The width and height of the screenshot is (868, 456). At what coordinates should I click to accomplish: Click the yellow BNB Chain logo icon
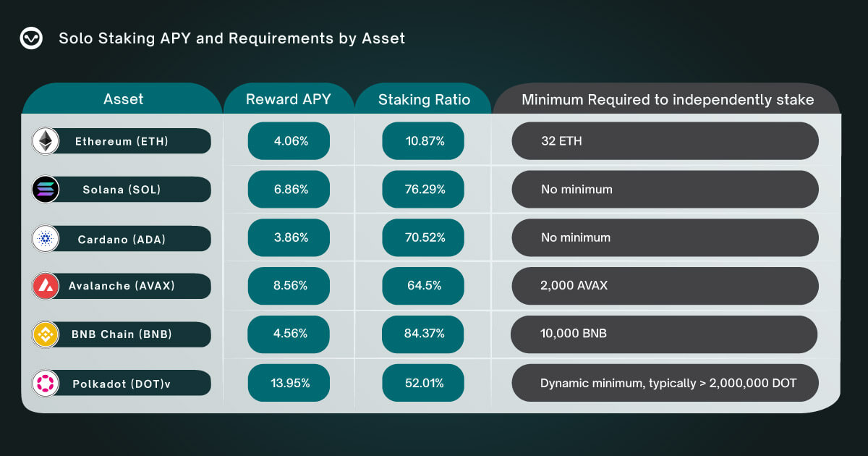tap(46, 334)
